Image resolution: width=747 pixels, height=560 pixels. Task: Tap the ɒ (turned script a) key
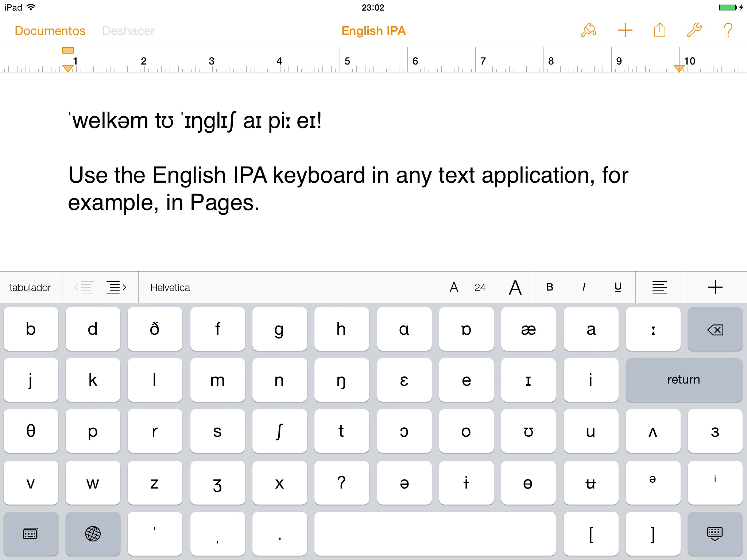467,329
